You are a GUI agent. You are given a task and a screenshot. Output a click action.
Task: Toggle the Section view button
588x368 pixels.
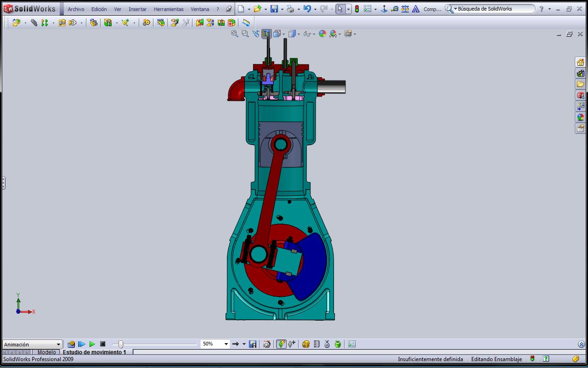click(x=266, y=34)
